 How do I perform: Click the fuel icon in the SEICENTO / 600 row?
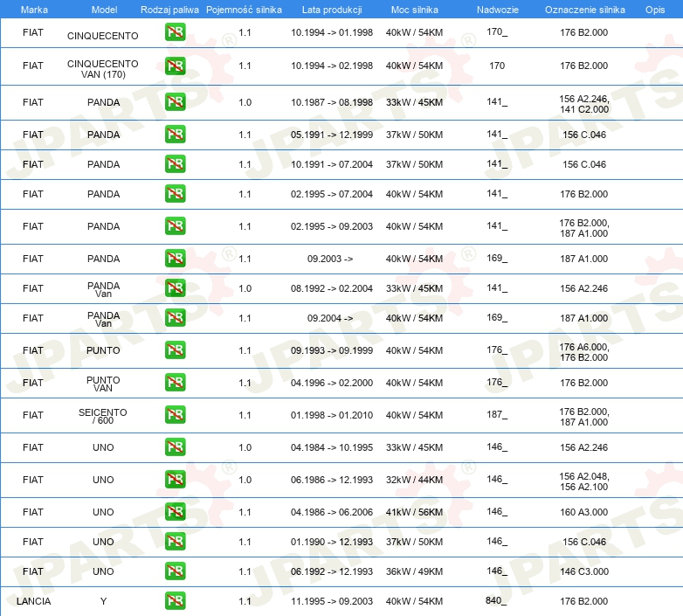175,415
